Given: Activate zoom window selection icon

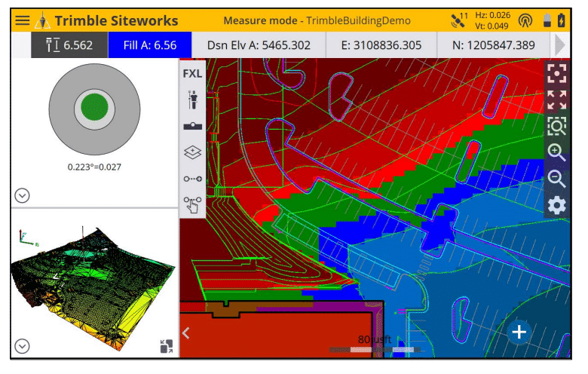Looking at the screenshot, I should pyautogui.click(x=556, y=126).
